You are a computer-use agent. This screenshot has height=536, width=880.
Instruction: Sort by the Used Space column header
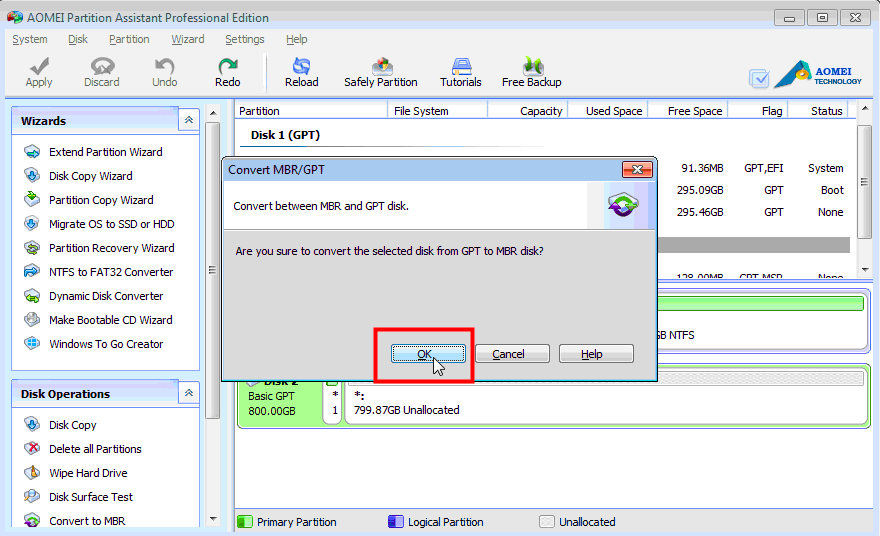(608, 111)
